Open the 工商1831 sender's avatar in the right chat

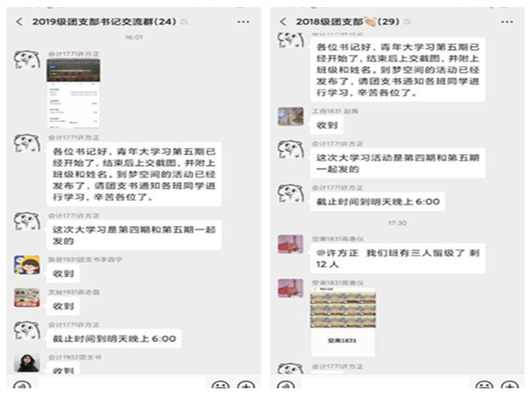coord(291,117)
